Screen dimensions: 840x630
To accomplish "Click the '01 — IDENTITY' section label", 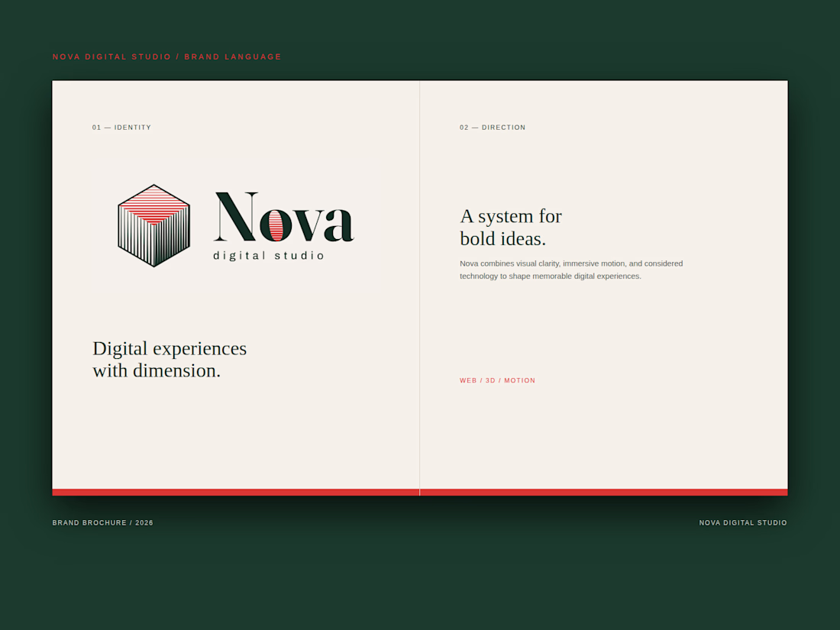I will [121, 128].
